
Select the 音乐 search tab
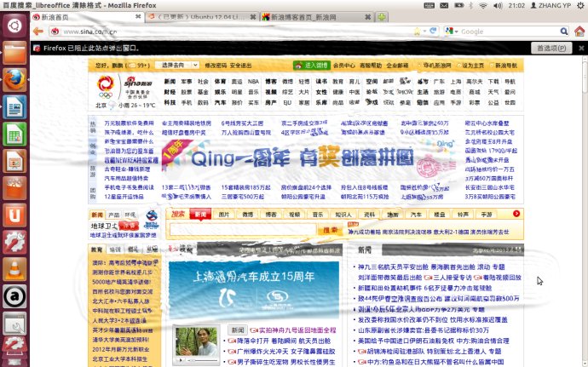(x=318, y=215)
